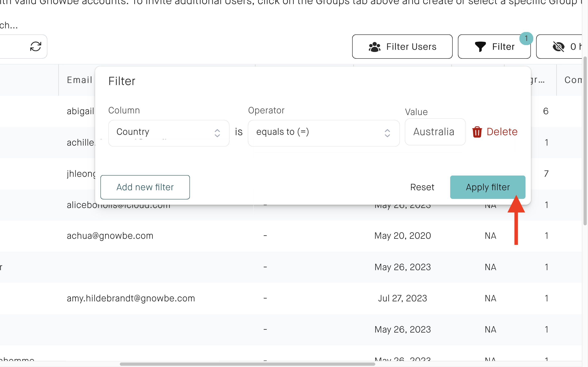This screenshot has height=367, width=588.
Task: Click the trash icon next to the filter row
Action: (x=477, y=132)
